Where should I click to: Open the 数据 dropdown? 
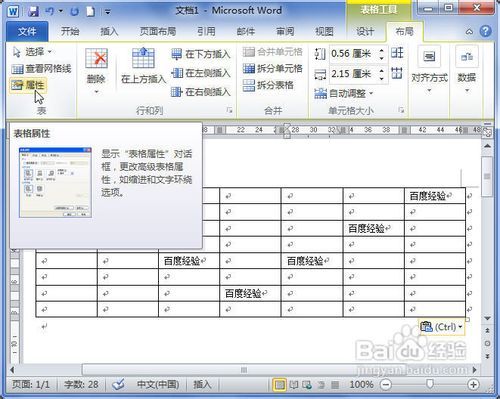click(x=467, y=70)
